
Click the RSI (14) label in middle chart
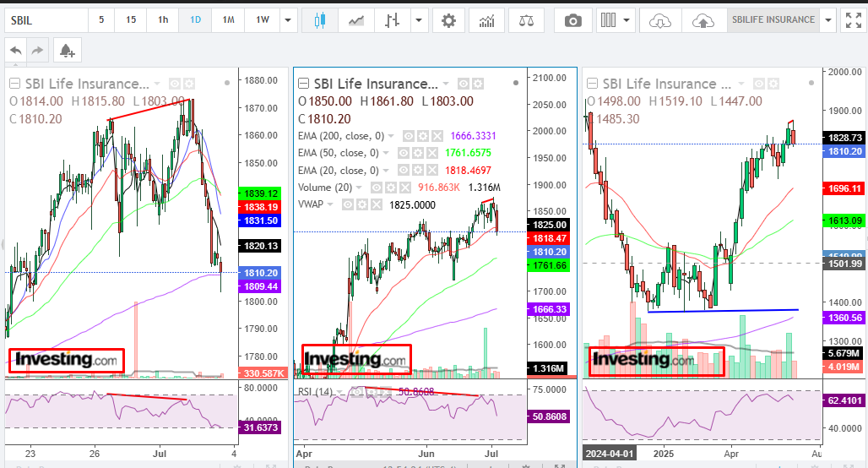click(316, 392)
